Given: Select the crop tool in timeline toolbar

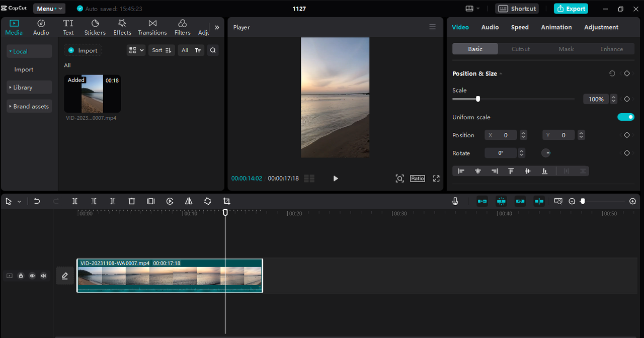Looking at the screenshot, I should click(226, 201).
